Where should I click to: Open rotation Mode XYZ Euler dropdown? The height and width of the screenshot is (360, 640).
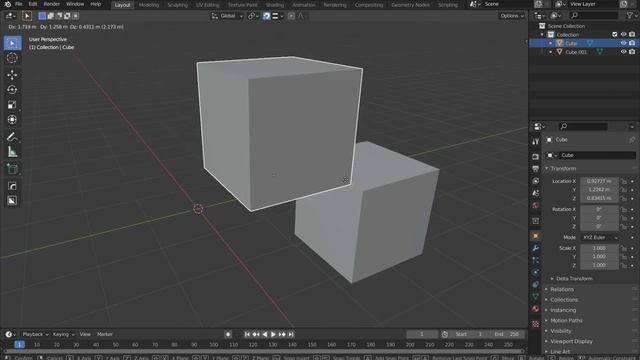click(x=599, y=238)
